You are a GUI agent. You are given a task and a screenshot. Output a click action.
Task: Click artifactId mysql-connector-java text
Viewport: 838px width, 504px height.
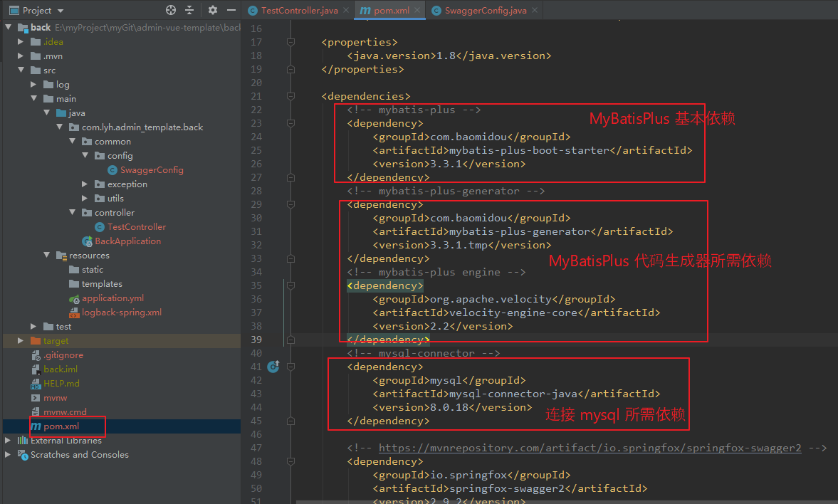513,394
